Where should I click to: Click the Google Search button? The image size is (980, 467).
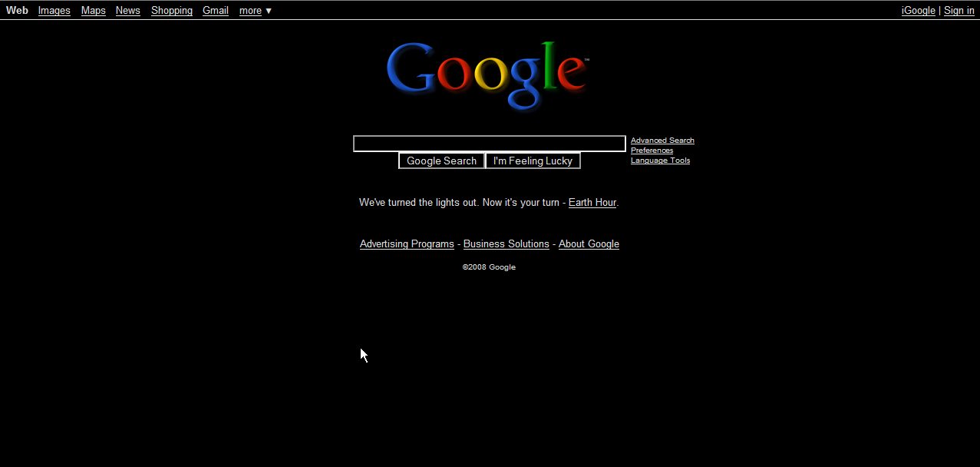442,161
